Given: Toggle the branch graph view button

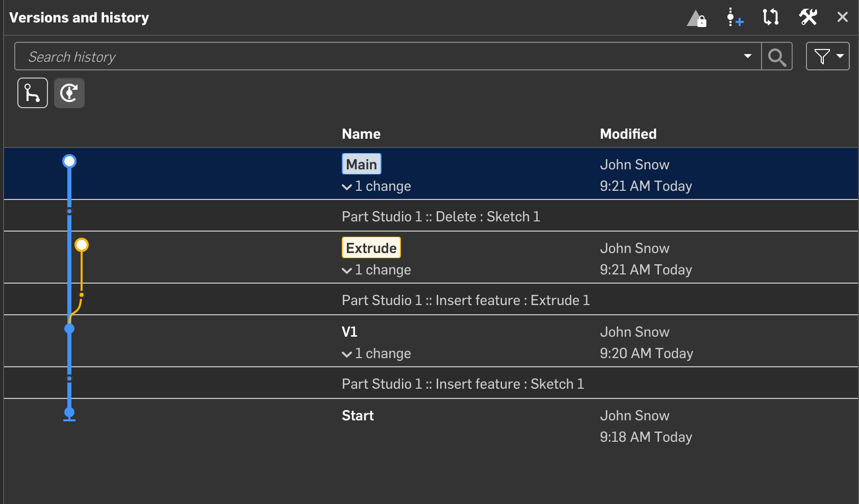Looking at the screenshot, I should (x=33, y=93).
